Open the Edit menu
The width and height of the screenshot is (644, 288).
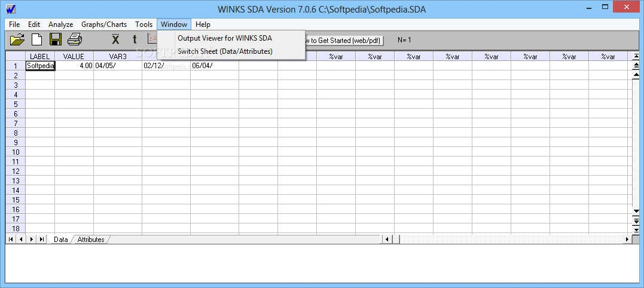click(x=34, y=24)
